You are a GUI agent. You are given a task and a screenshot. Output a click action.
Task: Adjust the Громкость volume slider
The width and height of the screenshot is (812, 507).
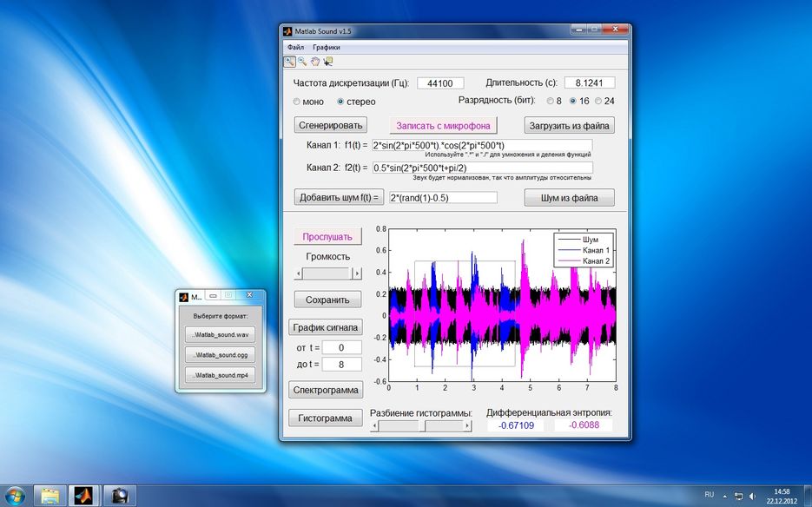[328, 273]
